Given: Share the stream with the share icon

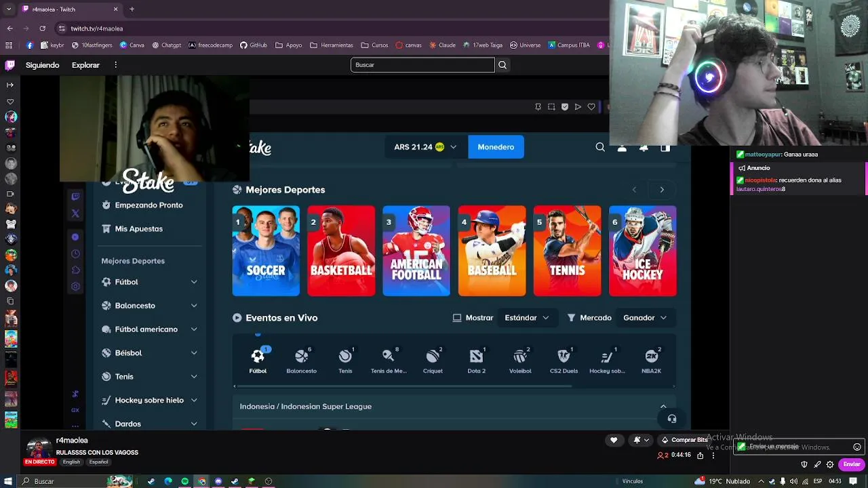Looking at the screenshot, I should coord(700,455).
